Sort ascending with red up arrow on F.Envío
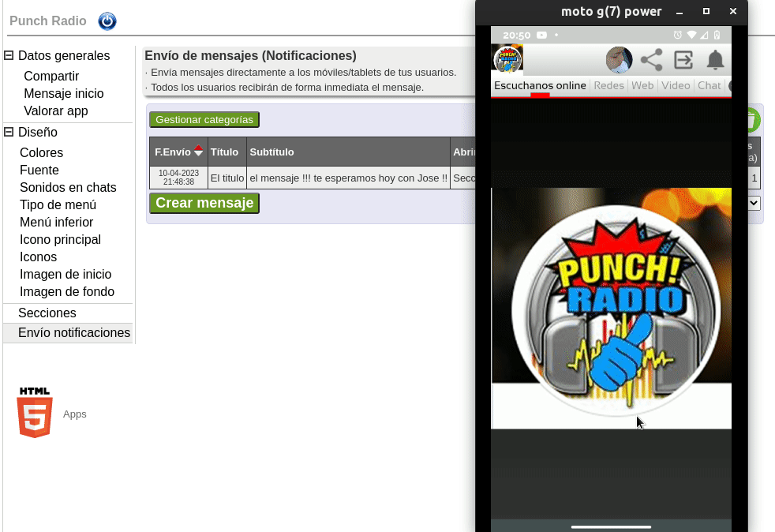This screenshot has height=532, width=775. point(198,148)
